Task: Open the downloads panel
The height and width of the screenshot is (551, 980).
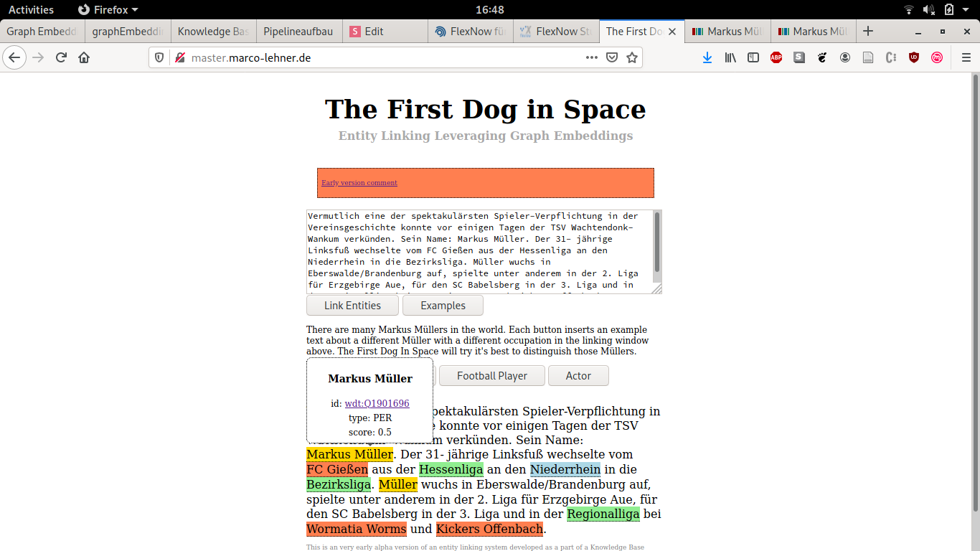Action: (x=707, y=57)
